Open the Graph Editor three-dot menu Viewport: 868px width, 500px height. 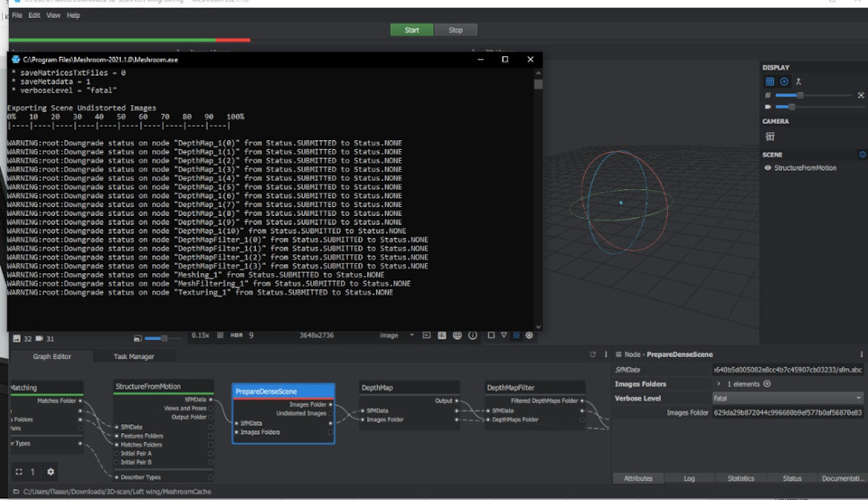[x=606, y=354]
